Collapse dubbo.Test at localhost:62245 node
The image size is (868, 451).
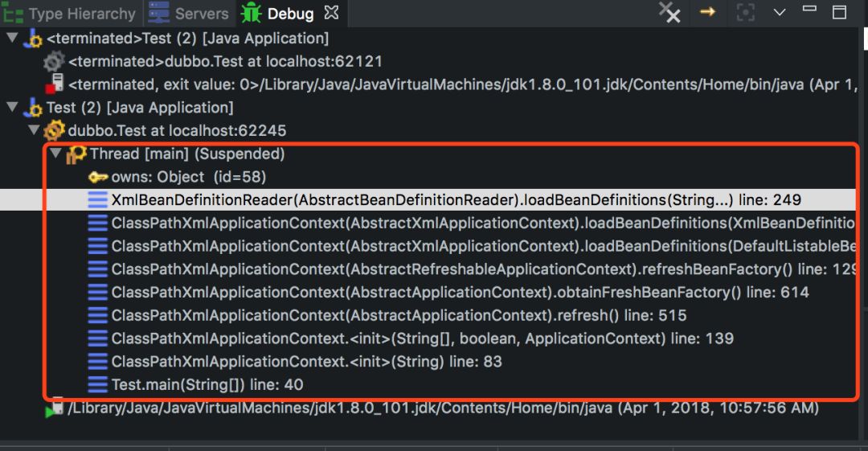coord(33,130)
